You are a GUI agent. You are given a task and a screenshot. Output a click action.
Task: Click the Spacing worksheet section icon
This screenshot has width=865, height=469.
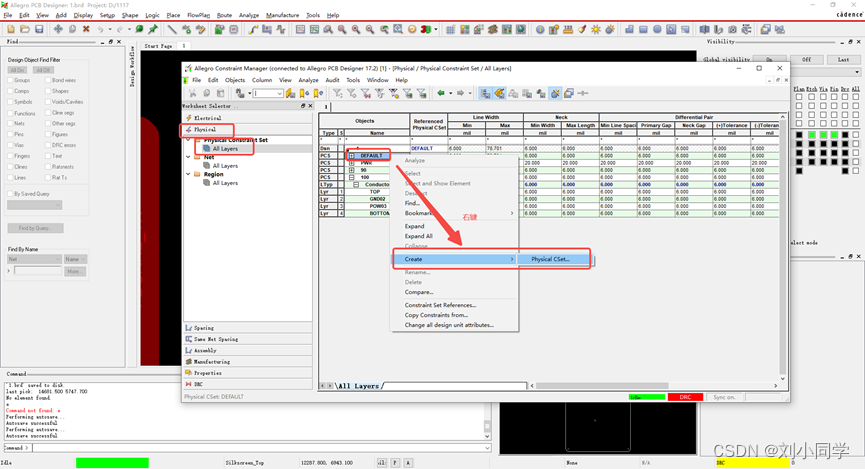[x=188, y=328]
